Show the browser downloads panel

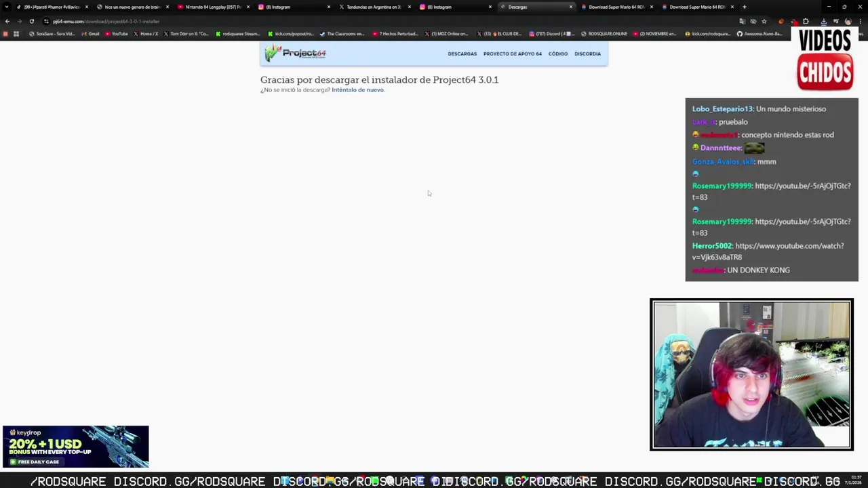[824, 21]
